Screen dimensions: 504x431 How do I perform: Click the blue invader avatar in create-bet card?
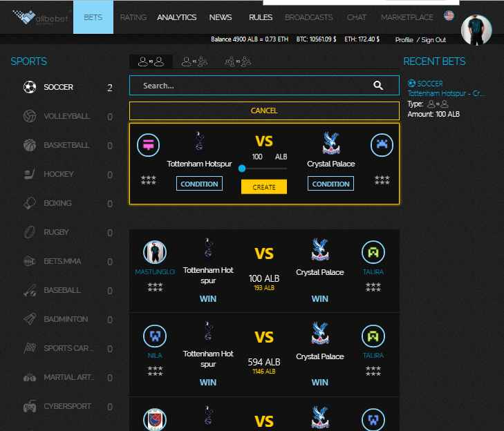(382, 145)
